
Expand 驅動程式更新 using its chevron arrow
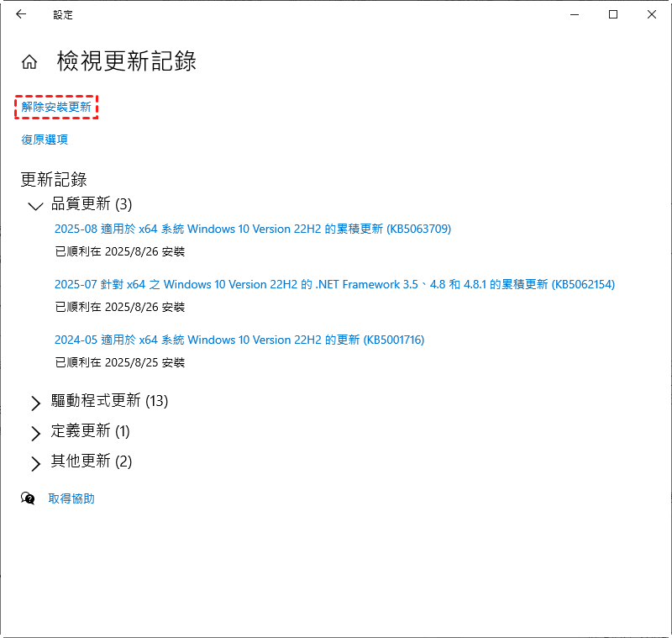35,403
